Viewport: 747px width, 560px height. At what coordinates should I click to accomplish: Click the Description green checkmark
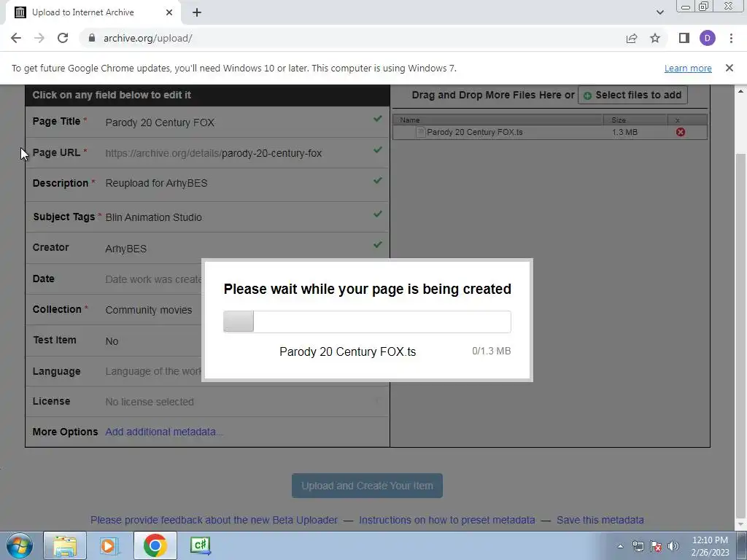pyautogui.click(x=378, y=181)
